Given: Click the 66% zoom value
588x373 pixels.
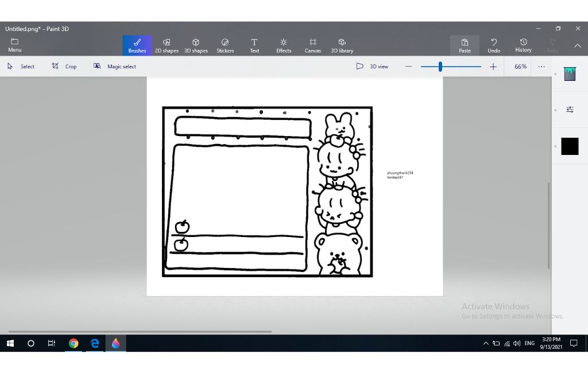Looking at the screenshot, I should (520, 67).
